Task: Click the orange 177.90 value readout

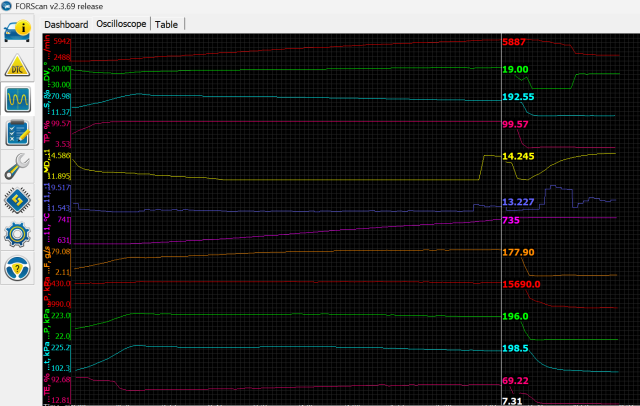Action: [518, 253]
